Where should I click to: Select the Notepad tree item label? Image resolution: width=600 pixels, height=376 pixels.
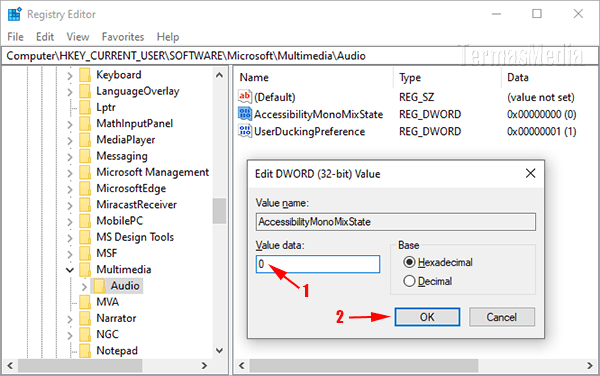pos(117,350)
